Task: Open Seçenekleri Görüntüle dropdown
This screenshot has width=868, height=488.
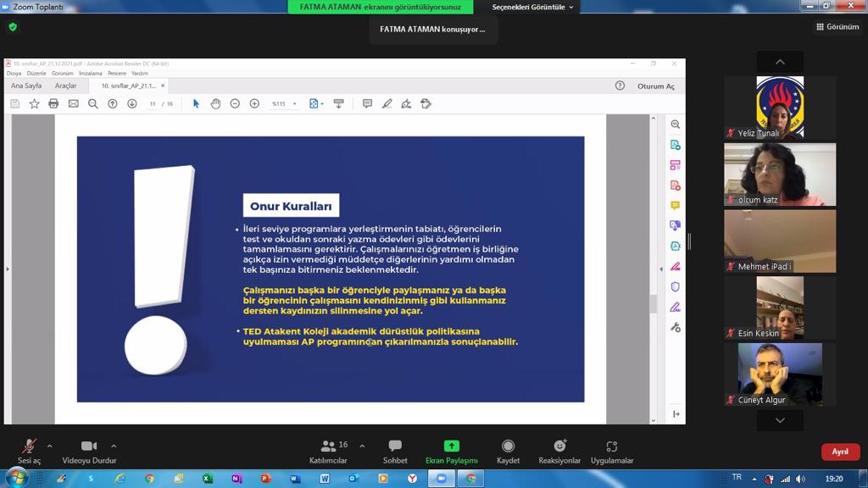Action: (x=532, y=7)
